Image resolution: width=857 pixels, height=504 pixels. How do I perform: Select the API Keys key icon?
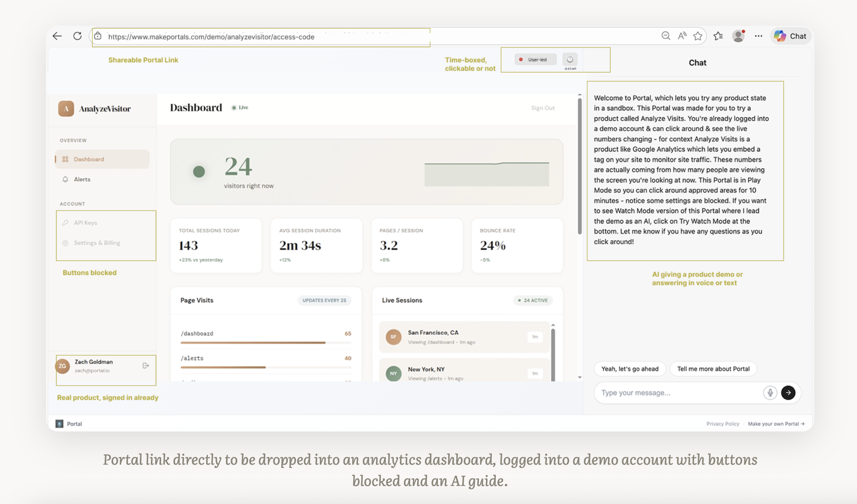click(66, 222)
